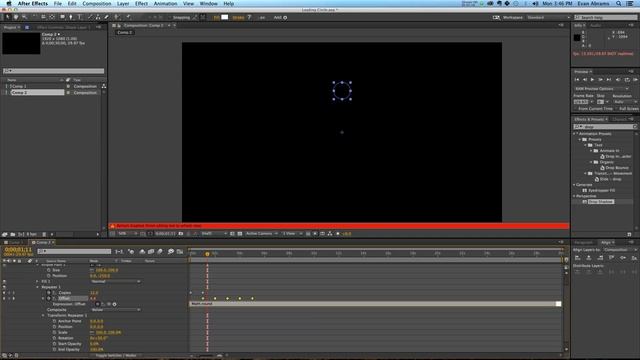Open the Window menu
The image size is (640, 360).
(208, 3)
